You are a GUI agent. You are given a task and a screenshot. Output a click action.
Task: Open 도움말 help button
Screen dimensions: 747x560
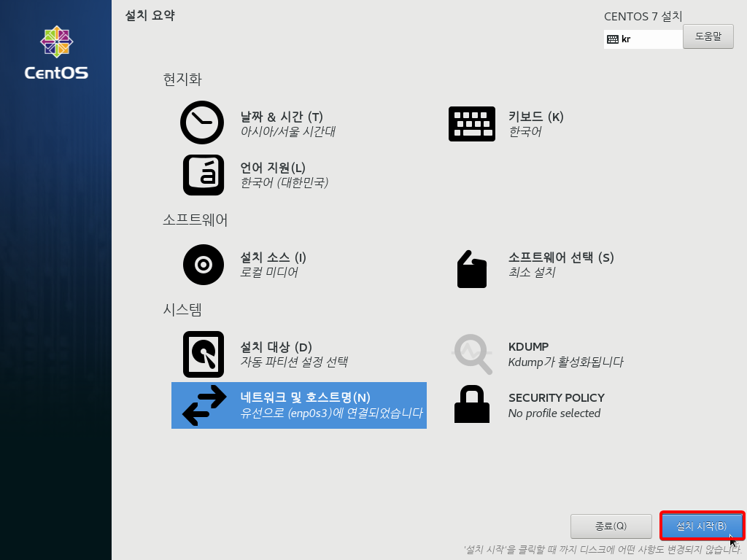point(708,36)
